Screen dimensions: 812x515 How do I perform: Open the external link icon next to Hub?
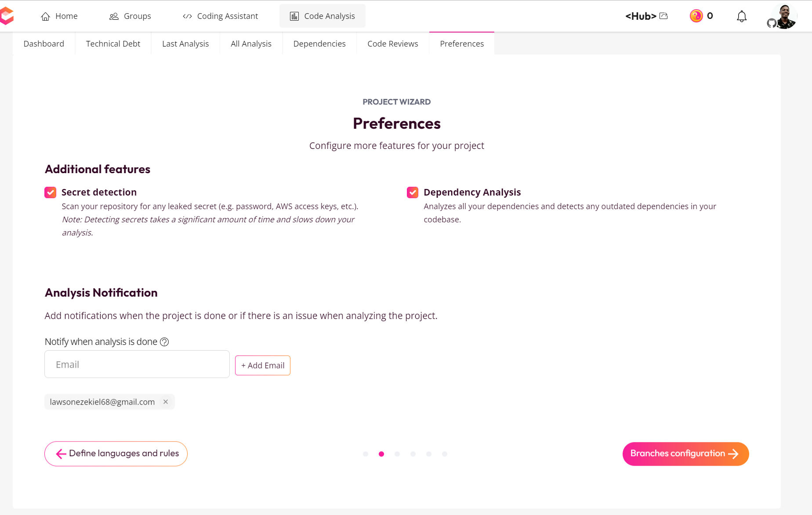click(x=663, y=16)
